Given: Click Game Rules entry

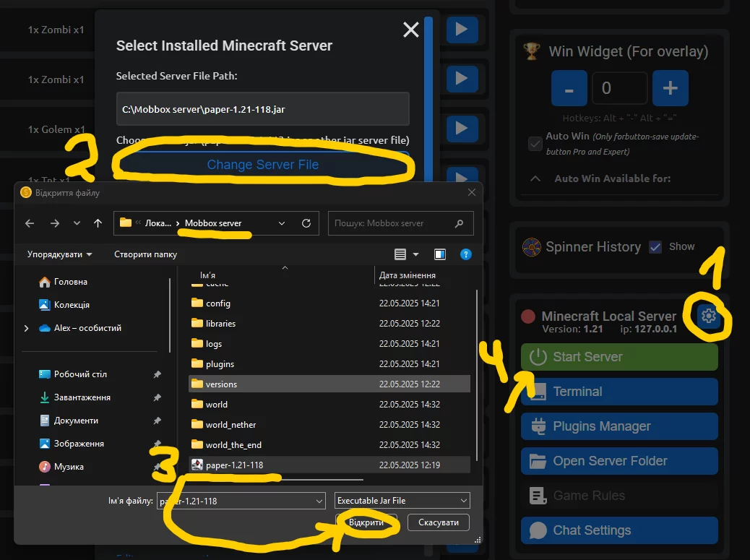Looking at the screenshot, I should [x=619, y=496].
